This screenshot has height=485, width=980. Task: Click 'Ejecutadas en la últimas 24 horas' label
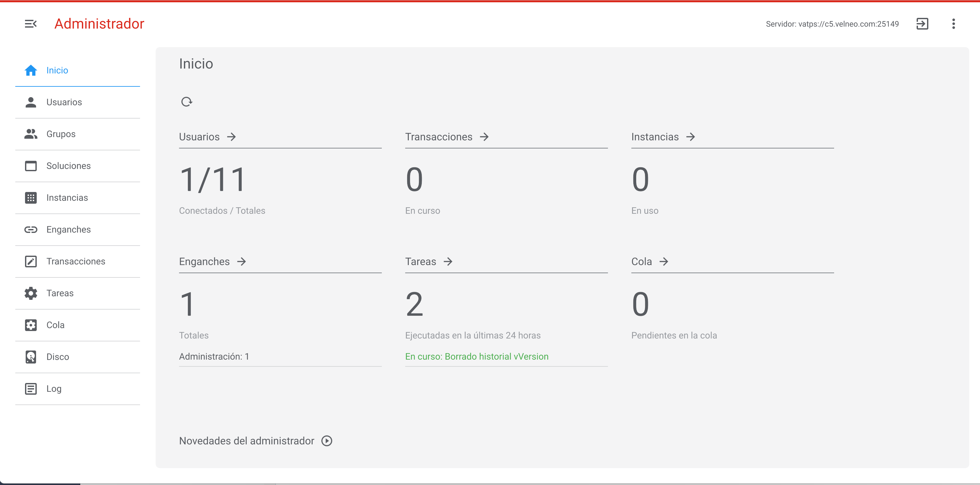[473, 335]
